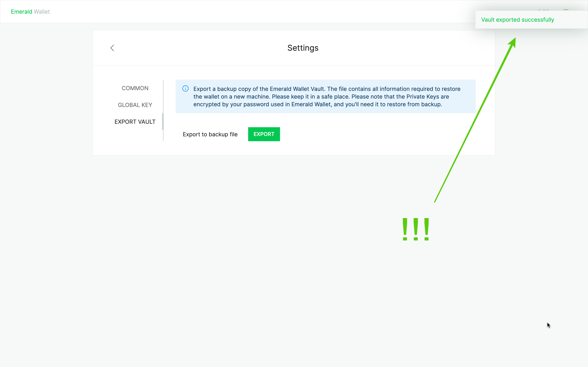Open the GLOBAL KEY settings tab
This screenshot has height=367, width=588.
pyautogui.click(x=135, y=105)
